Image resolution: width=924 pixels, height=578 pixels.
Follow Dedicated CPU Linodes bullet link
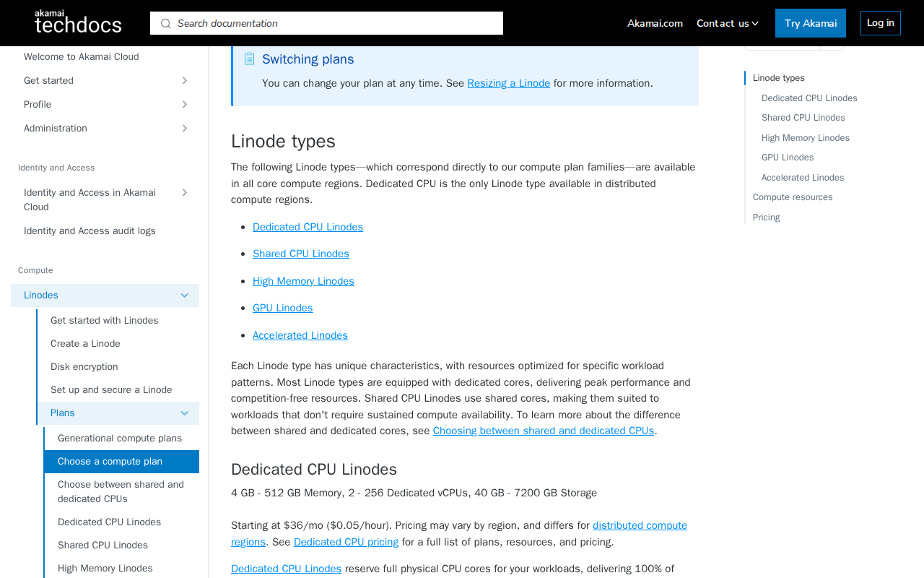pos(308,227)
